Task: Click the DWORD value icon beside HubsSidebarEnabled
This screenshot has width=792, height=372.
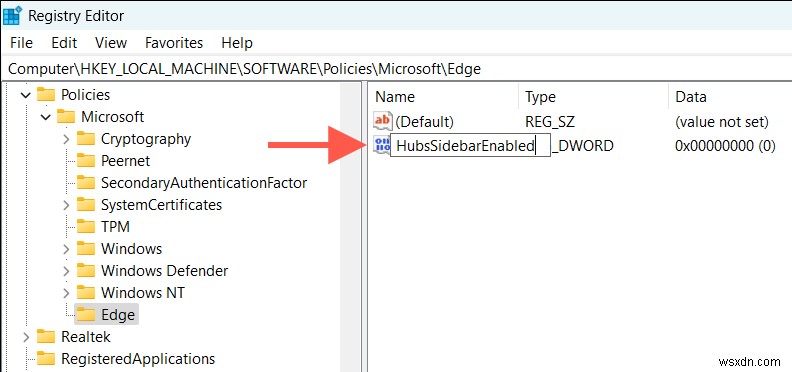Action: pyautogui.click(x=382, y=146)
